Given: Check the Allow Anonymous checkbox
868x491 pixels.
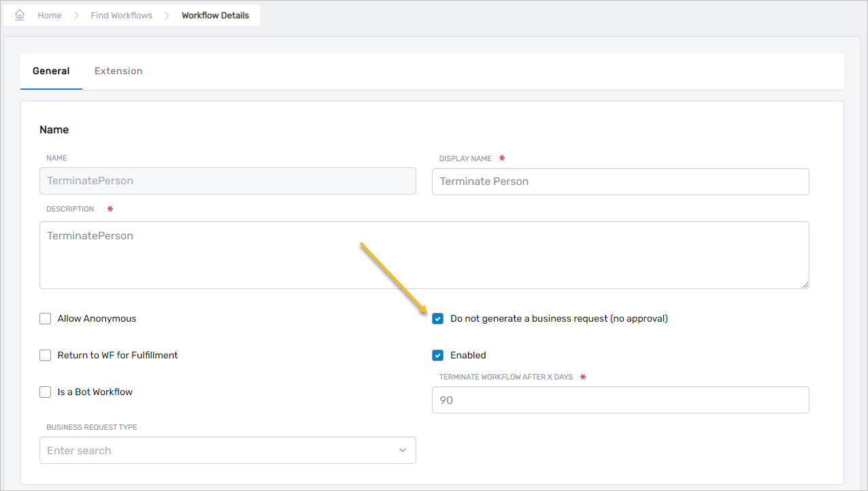Looking at the screenshot, I should [x=45, y=318].
